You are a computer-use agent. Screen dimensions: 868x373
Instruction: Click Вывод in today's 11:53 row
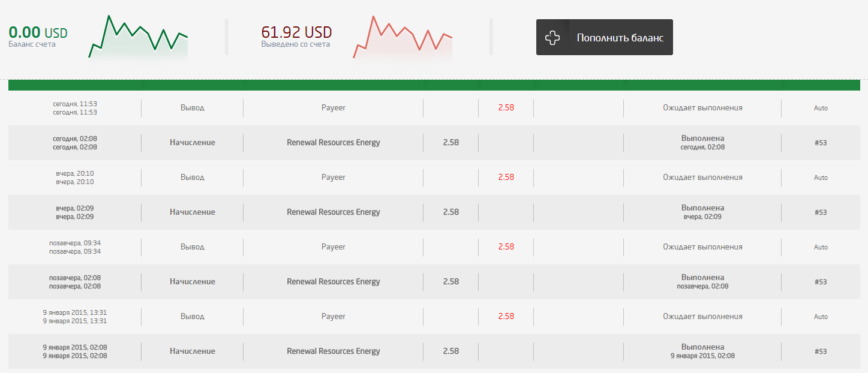click(x=192, y=108)
